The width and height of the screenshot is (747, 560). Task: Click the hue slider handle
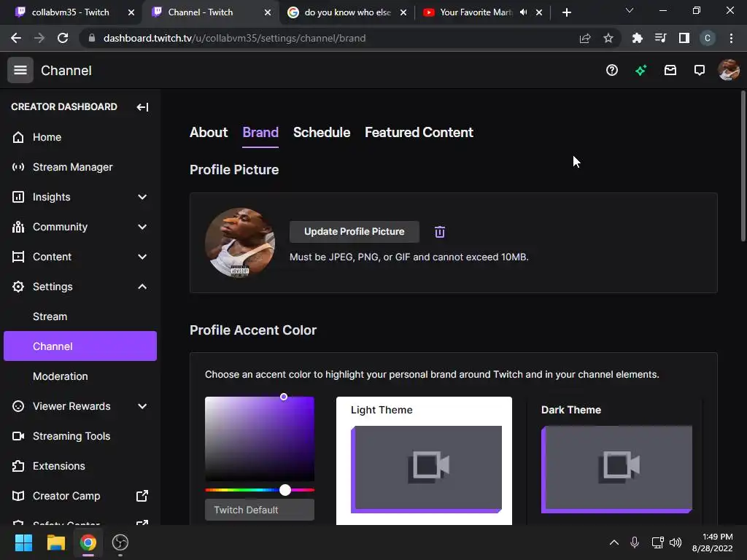pos(285,490)
